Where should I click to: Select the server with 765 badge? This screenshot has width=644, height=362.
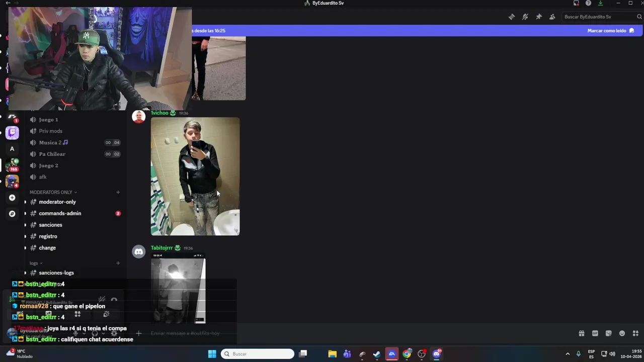[x=12, y=165]
